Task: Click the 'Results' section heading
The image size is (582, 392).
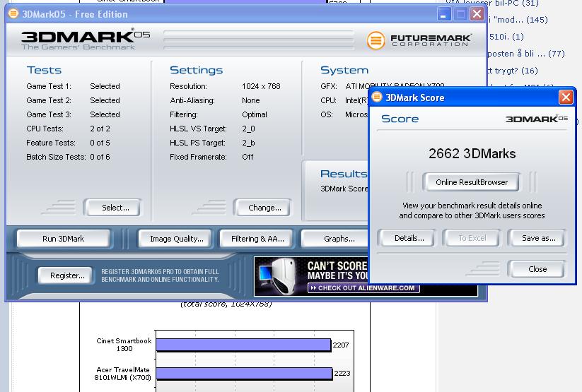Action: (x=344, y=174)
